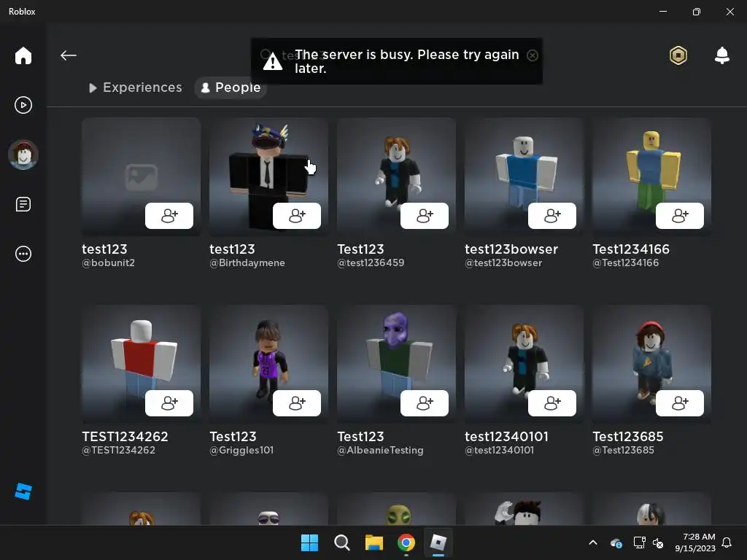Open @bobunit2 placeholder avatar card
747x560 pixels.
(x=141, y=176)
